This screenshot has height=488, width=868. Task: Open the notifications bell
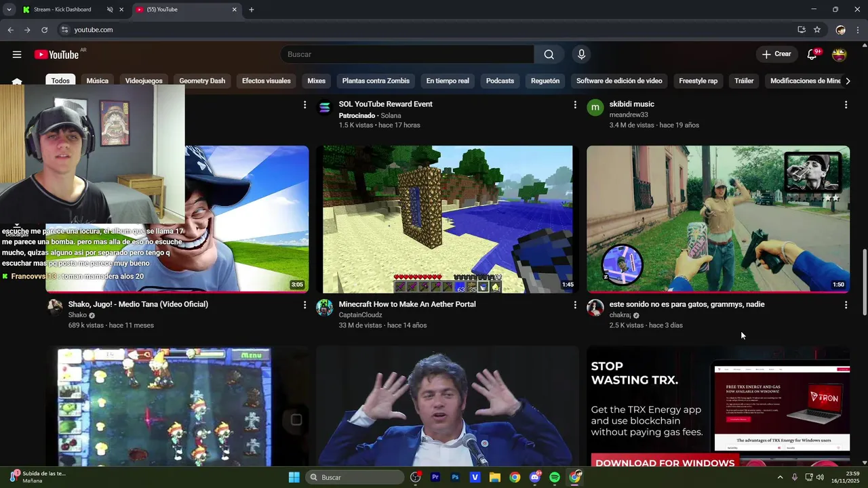point(812,54)
